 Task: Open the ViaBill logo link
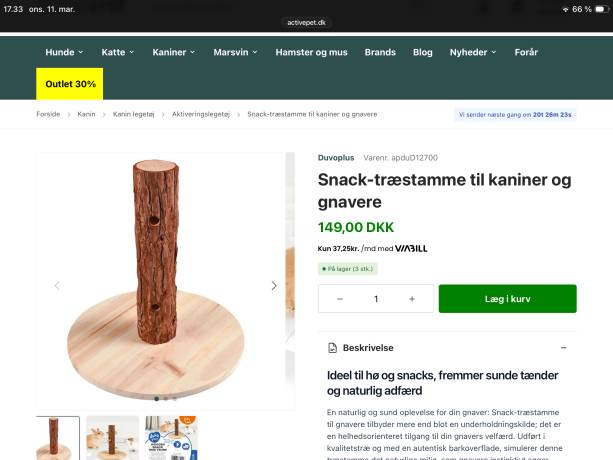(x=411, y=248)
